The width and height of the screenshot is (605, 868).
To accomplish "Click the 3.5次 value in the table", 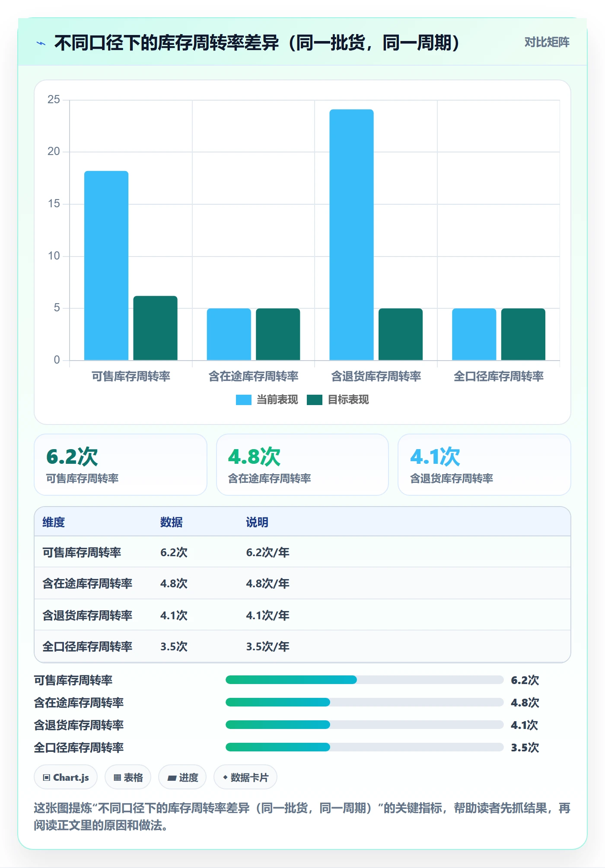I will [x=174, y=646].
